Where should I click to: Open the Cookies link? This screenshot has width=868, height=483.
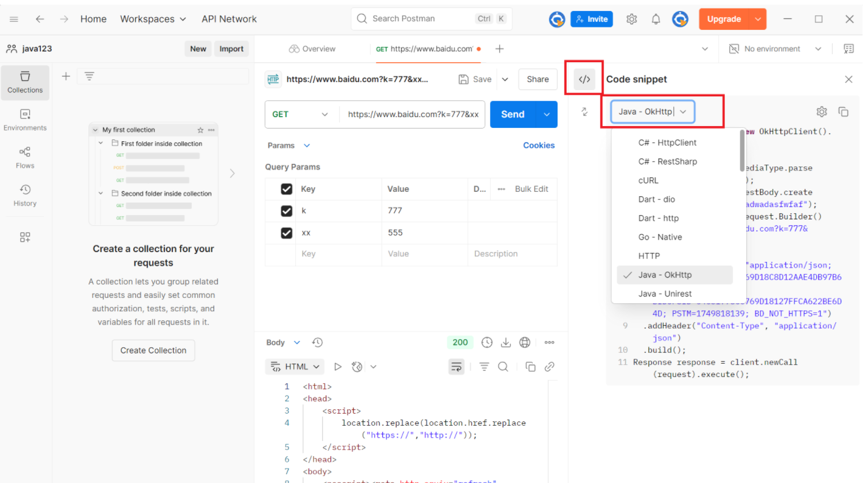tap(539, 146)
